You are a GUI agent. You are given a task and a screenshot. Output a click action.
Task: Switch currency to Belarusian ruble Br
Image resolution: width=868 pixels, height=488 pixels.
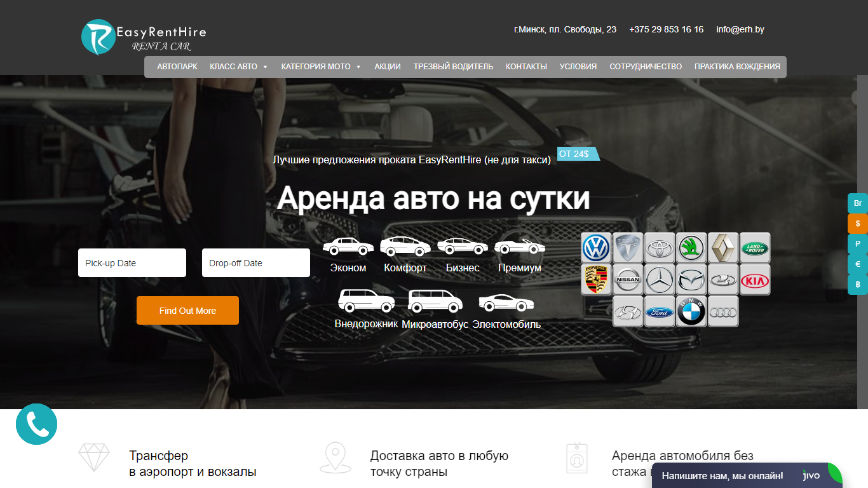[x=858, y=203]
